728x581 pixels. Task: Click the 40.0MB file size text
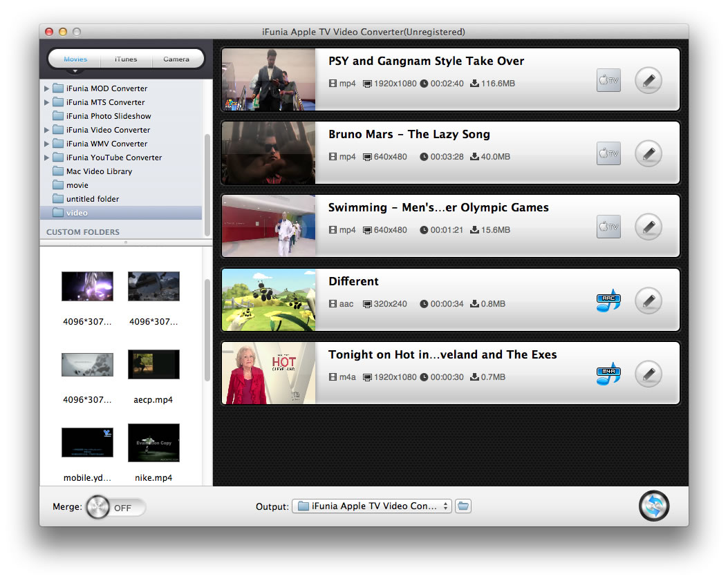[x=496, y=157]
